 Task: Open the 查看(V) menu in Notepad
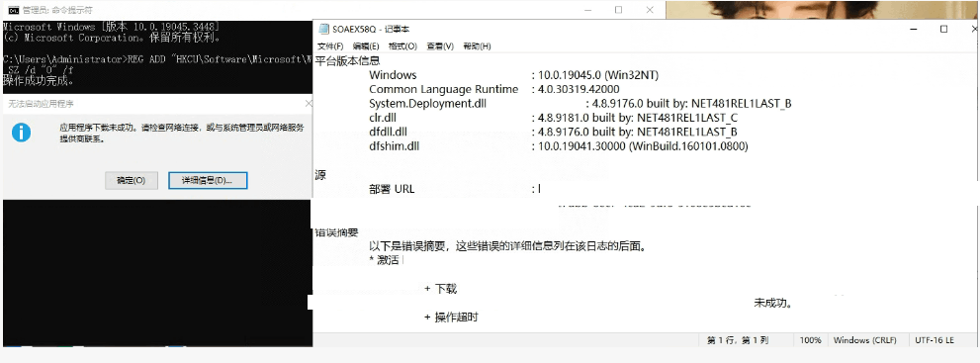point(440,46)
